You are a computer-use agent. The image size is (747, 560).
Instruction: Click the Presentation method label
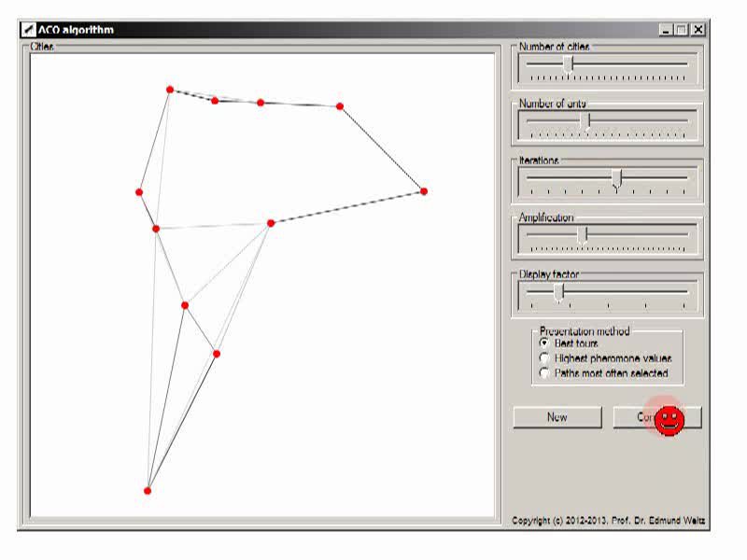pyautogui.click(x=585, y=331)
